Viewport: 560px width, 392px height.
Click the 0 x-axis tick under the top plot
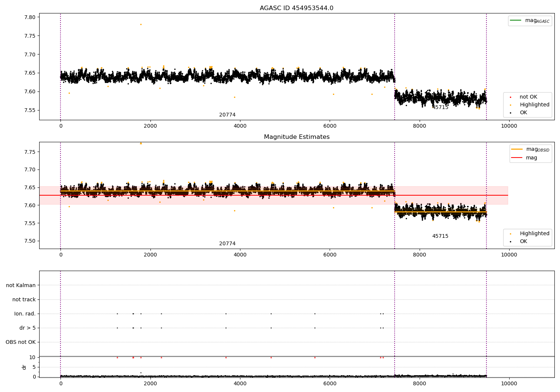(60, 126)
